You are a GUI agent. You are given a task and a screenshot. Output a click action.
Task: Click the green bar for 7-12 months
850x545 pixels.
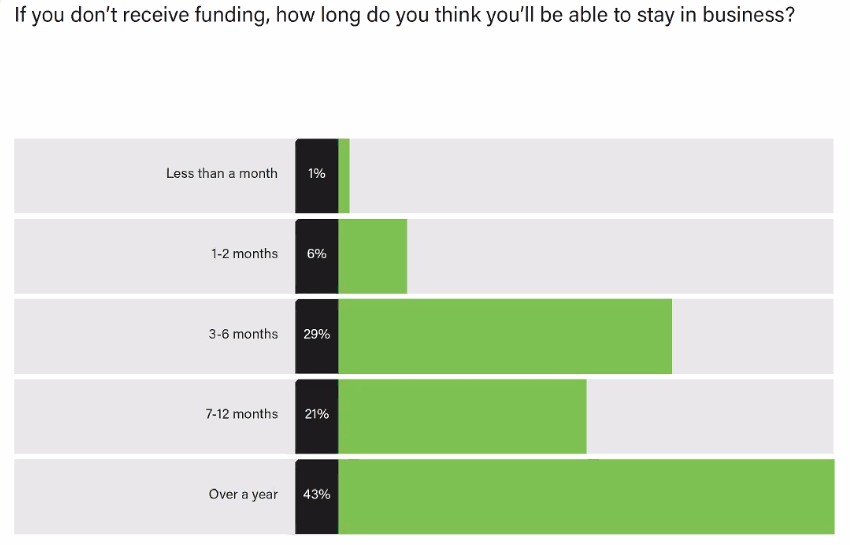(x=462, y=416)
